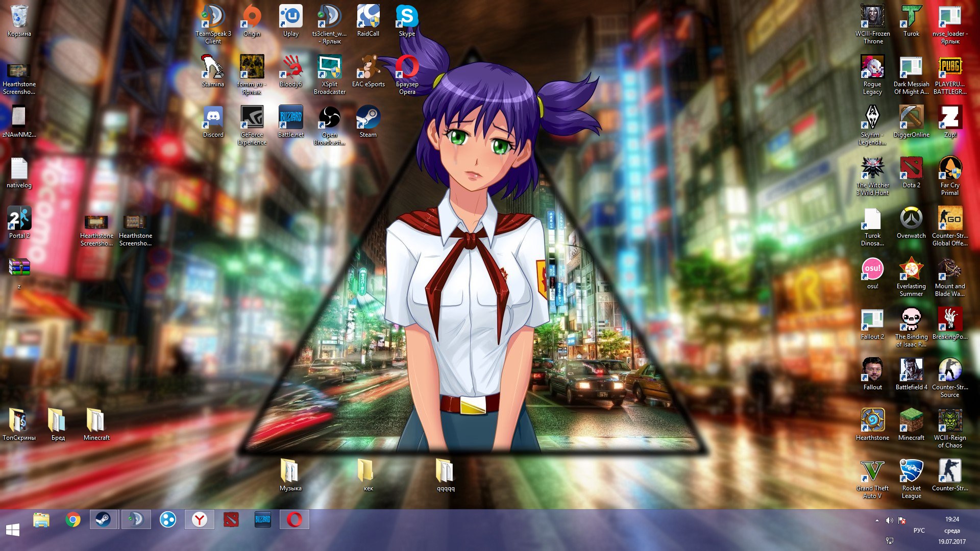
Task: Open the taskbar clock and date
Action: point(951,530)
